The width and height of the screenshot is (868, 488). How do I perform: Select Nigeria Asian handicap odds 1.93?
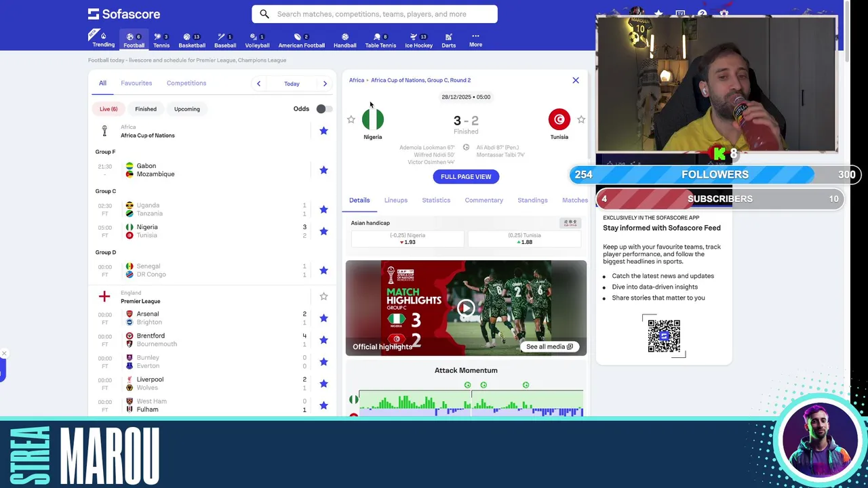click(x=408, y=239)
